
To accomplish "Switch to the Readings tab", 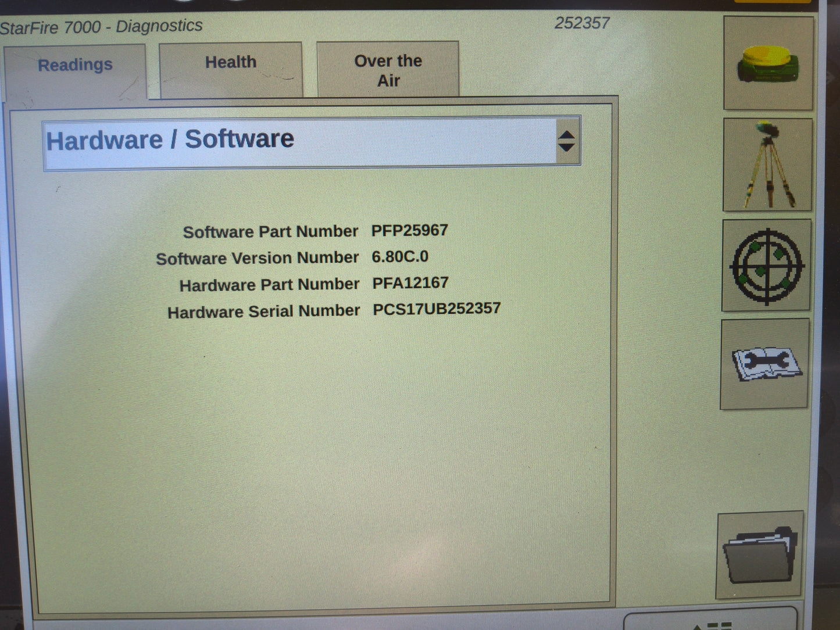I will point(75,73).
